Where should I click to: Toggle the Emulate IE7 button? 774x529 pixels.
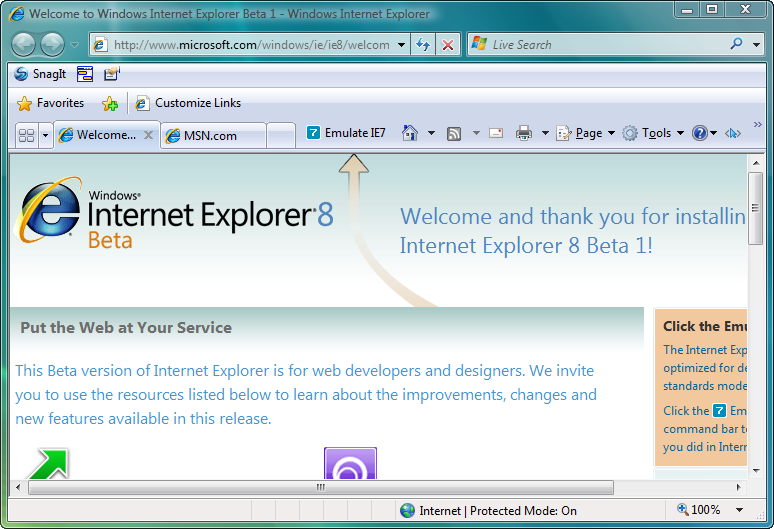345,133
